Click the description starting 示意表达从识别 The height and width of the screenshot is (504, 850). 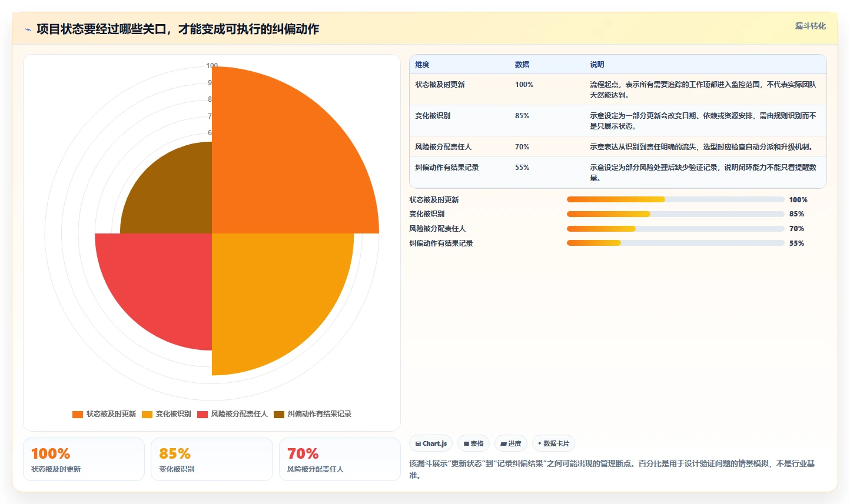point(702,147)
